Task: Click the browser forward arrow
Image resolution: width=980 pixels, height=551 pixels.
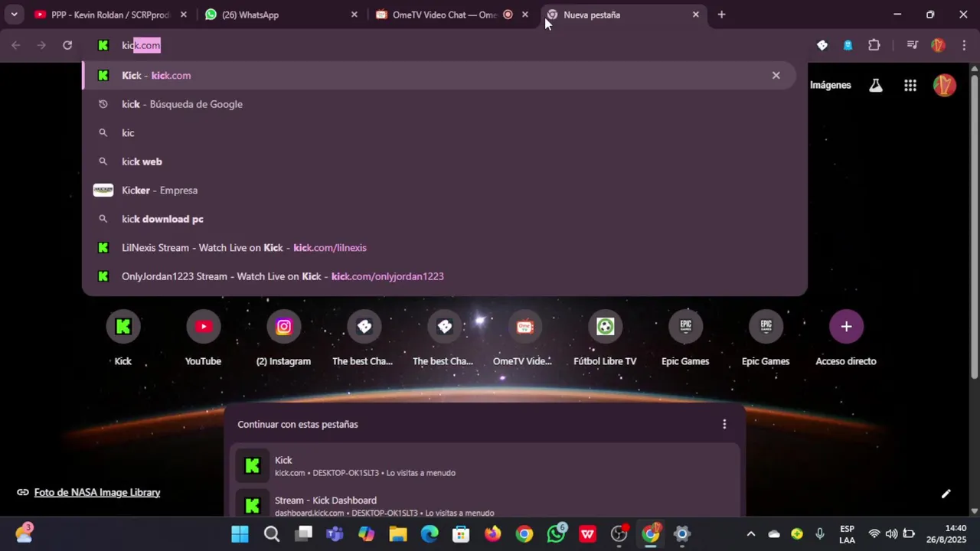Action: [41, 45]
